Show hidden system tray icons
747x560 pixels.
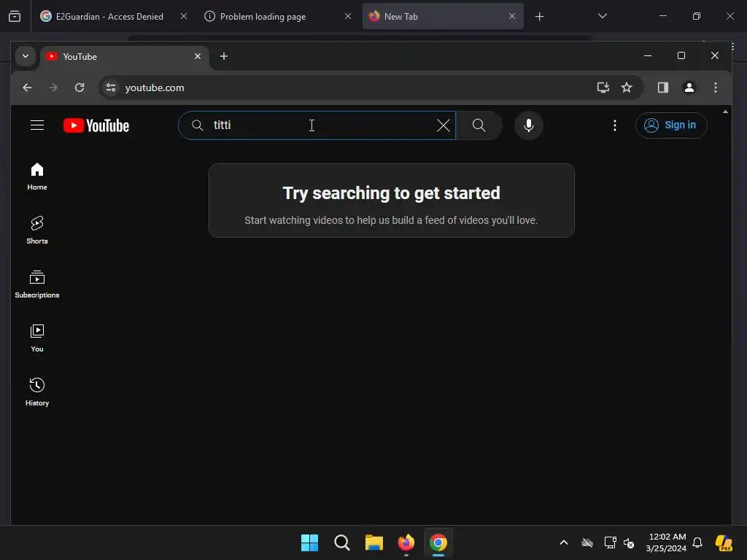pyautogui.click(x=564, y=542)
